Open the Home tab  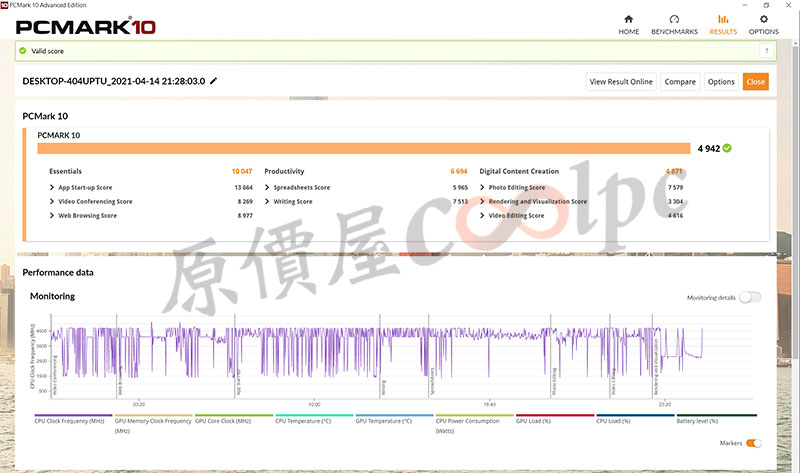(x=629, y=24)
